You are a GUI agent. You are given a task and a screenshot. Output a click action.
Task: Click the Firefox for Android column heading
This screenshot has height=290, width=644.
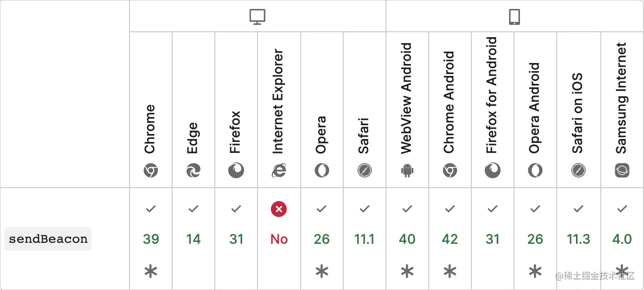tap(492, 95)
